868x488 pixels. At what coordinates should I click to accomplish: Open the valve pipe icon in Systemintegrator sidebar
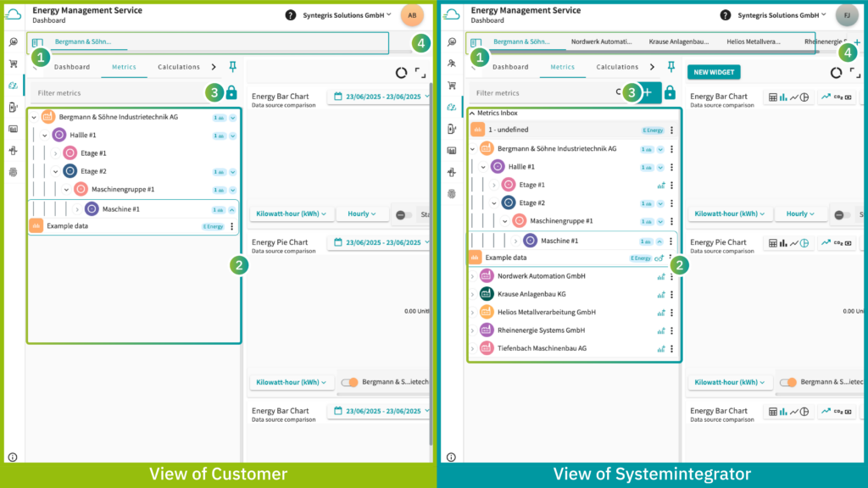tap(452, 172)
